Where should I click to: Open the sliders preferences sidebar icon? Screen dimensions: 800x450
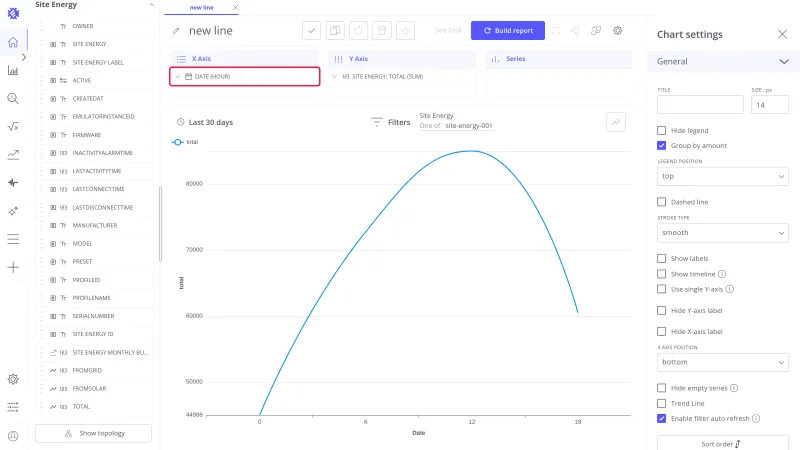[x=13, y=407]
